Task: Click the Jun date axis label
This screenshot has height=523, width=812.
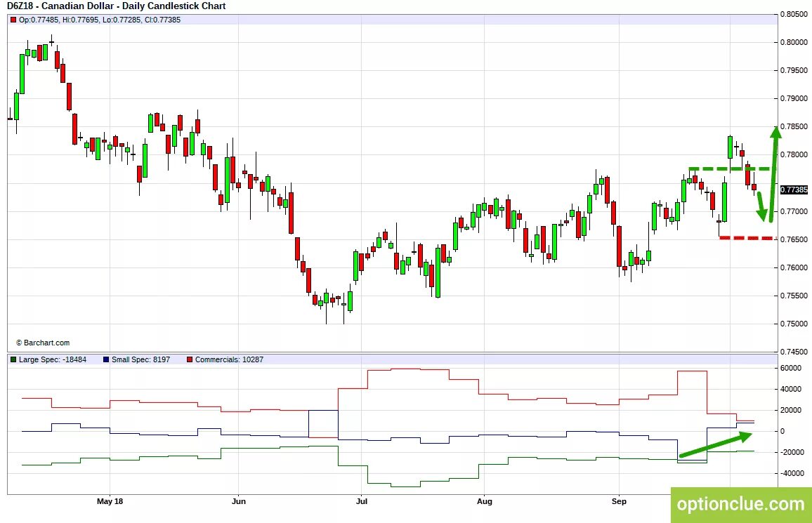Action: (x=238, y=501)
